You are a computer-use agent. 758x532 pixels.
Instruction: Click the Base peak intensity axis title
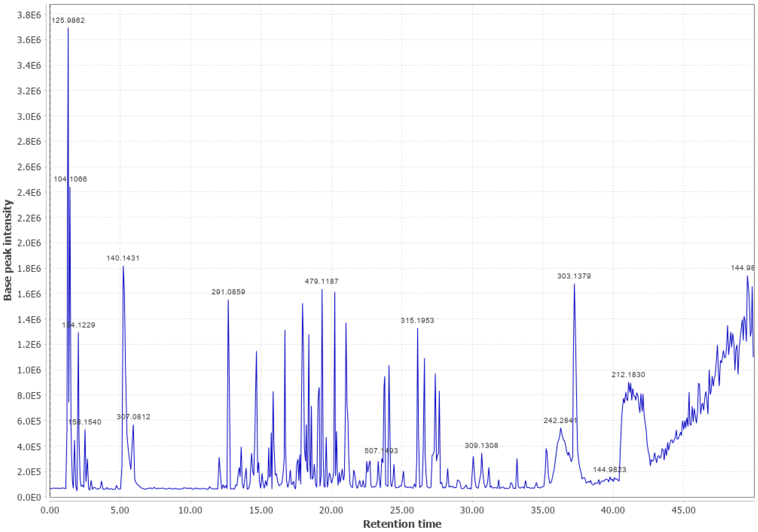click(8, 250)
